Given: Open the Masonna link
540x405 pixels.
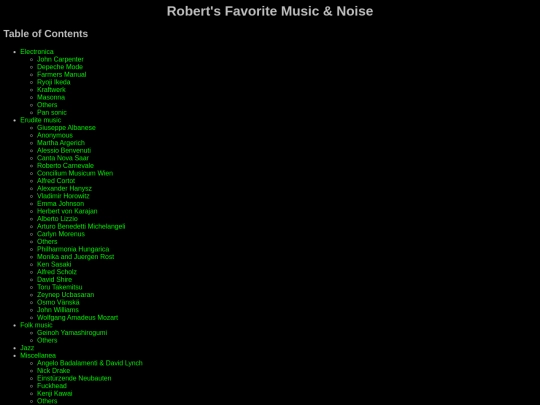Looking at the screenshot, I should tap(51, 97).
